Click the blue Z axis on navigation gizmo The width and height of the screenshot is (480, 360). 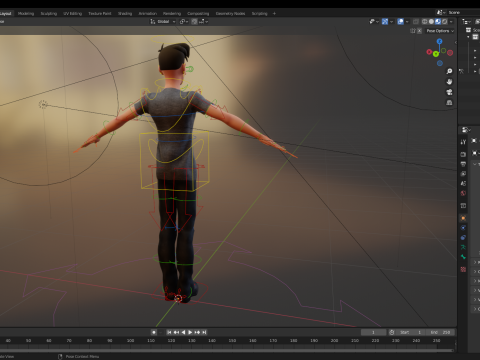(439, 41)
